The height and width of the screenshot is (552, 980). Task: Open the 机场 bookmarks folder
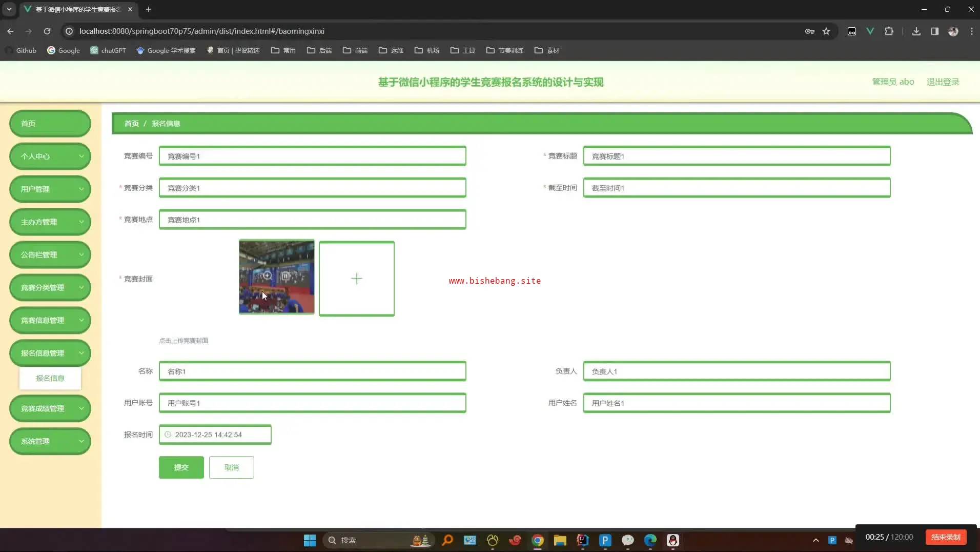pyautogui.click(x=427, y=50)
